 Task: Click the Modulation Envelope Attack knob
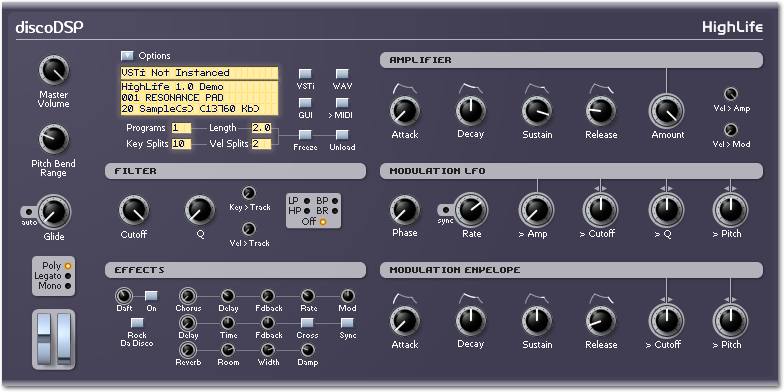pos(404,321)
